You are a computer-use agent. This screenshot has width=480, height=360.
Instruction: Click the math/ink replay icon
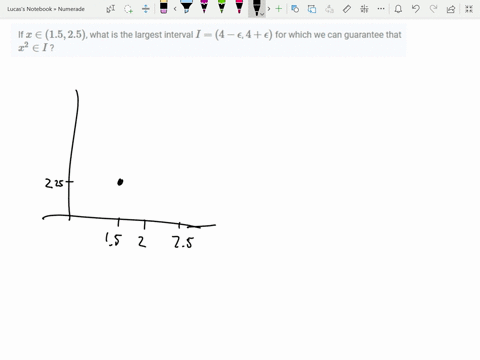[364, 9]
